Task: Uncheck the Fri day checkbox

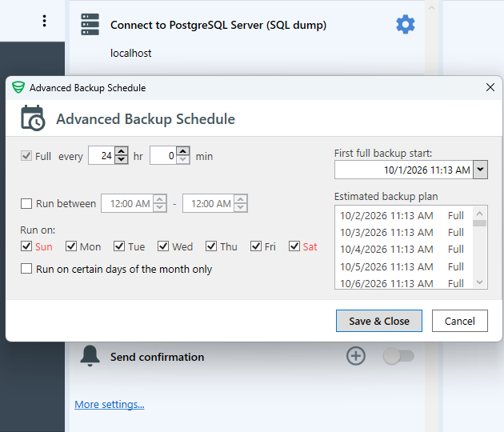Action: pos(256,246)
